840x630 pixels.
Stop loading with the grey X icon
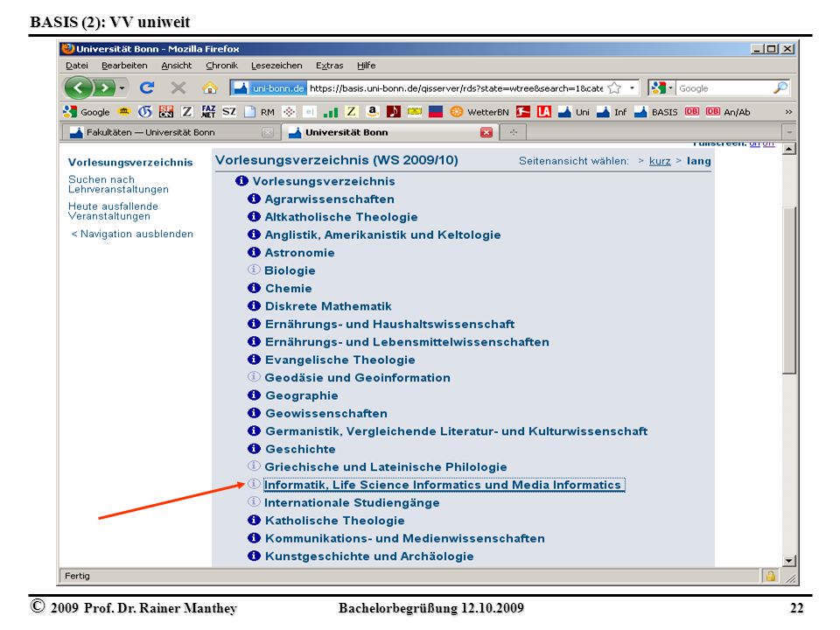(x=178, y=87)
